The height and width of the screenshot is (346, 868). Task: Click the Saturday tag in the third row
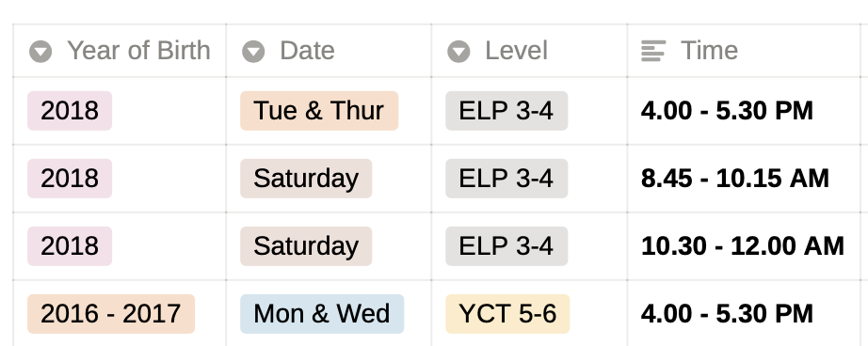coord(306,246)
